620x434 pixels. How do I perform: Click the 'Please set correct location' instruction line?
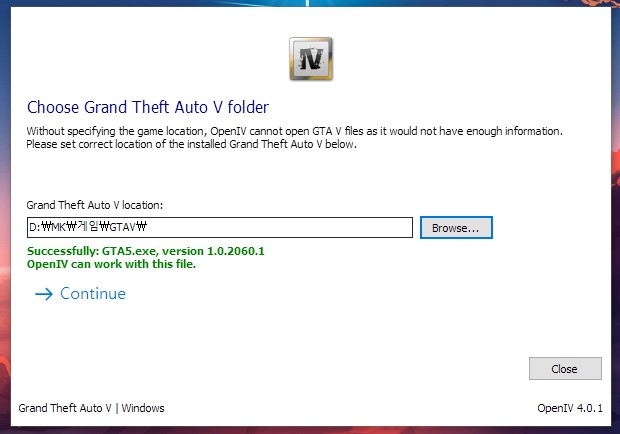point(191,144)
